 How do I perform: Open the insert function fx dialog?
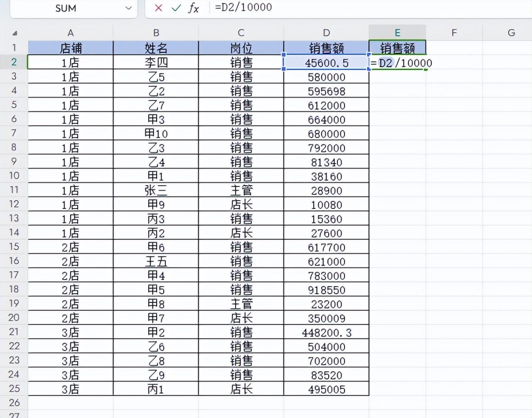click(193, 8)
